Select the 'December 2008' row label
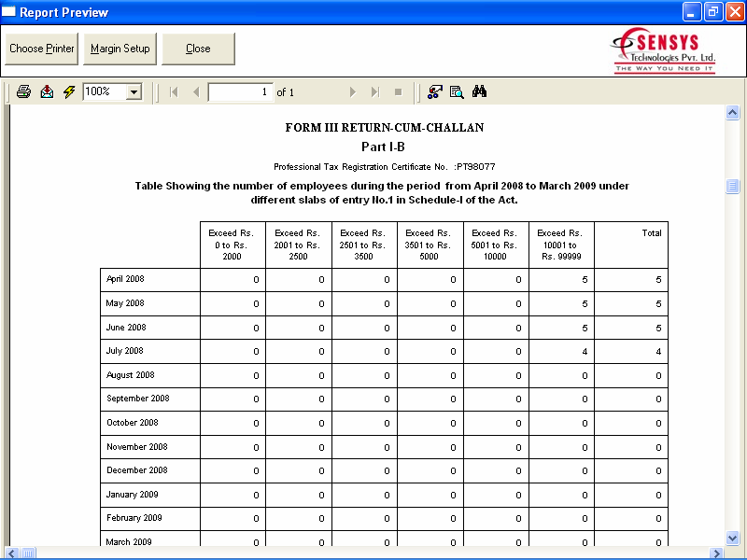The image size is (747, 560). coord(136,470)
